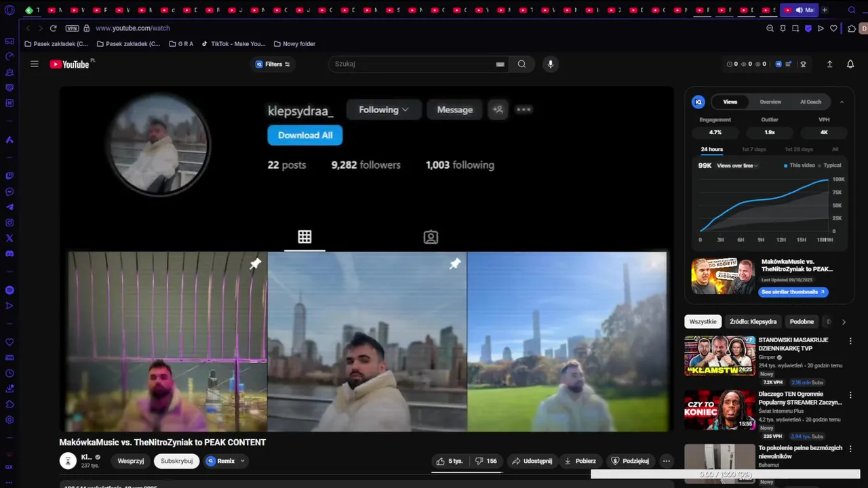Open the Twitch icon in Opera sidebar
The width and height of the screenshot is (868, 488).
tap(9, 176)
